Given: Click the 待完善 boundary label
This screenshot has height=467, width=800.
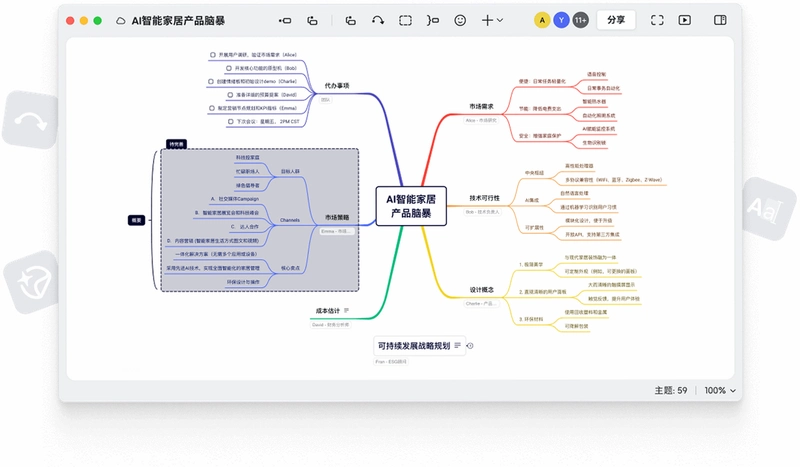Looking at the screenshot, I should click(177, 144).
